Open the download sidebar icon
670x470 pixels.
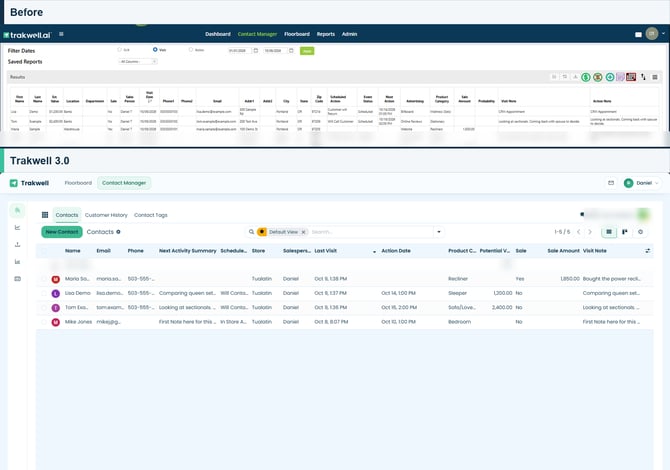coord(18,244)
